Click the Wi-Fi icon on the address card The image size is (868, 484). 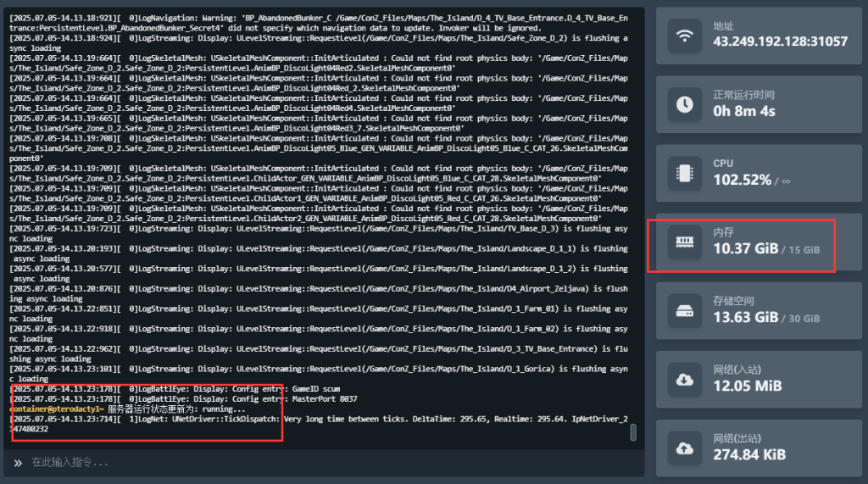coord(684,35)
